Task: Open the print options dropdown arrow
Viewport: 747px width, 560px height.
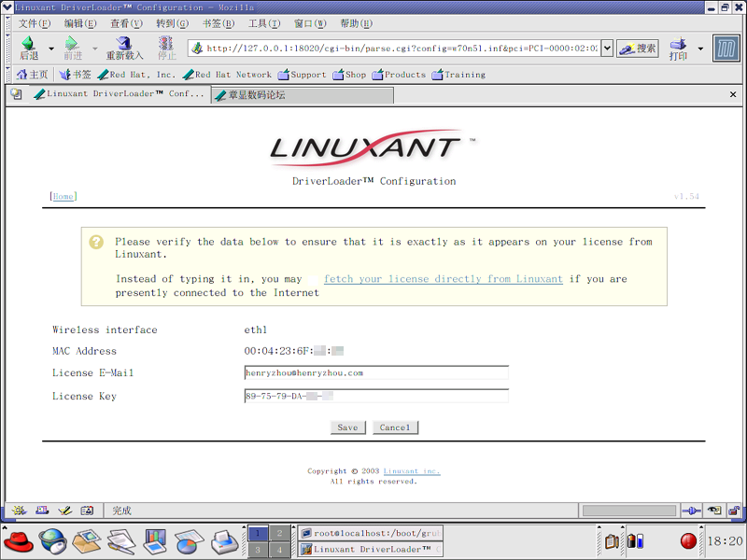Action: pos(700,49)
